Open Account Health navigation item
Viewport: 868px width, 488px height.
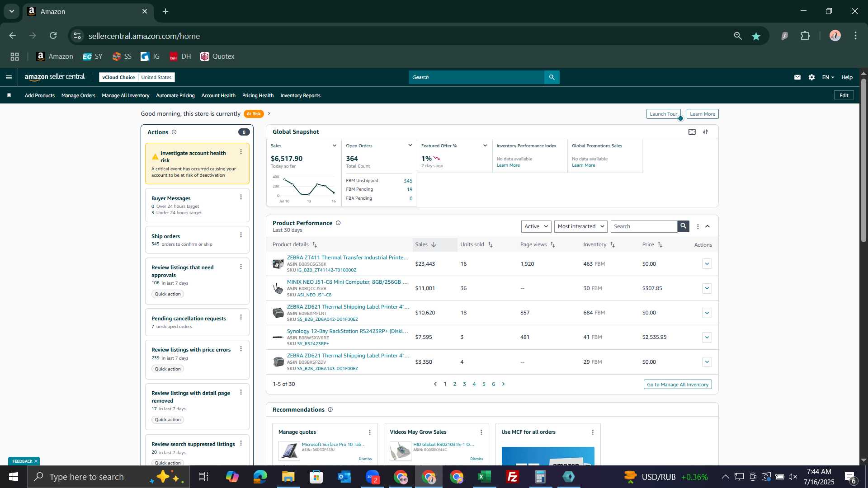[x=218, y=95]
